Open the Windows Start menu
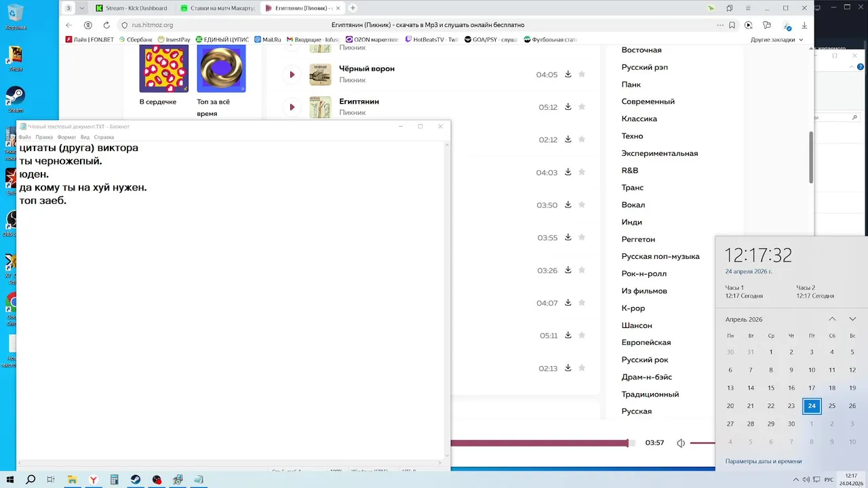868x488 pixels. [10, 480]
